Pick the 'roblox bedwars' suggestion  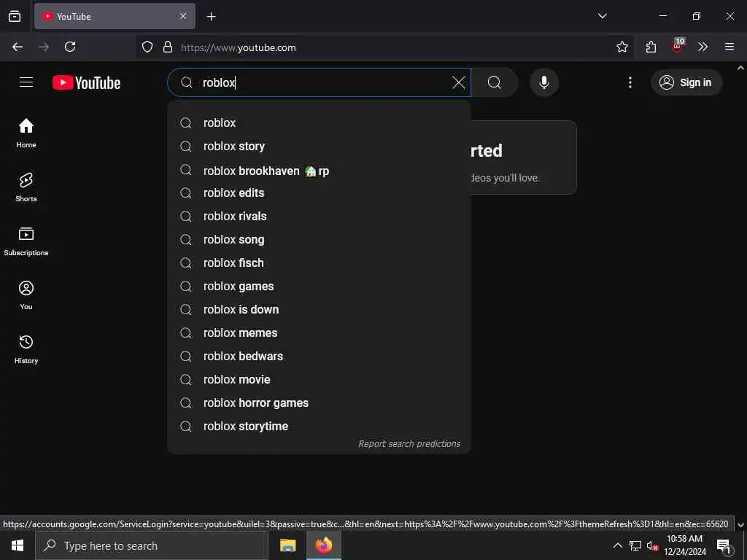(x=320, y=356)
